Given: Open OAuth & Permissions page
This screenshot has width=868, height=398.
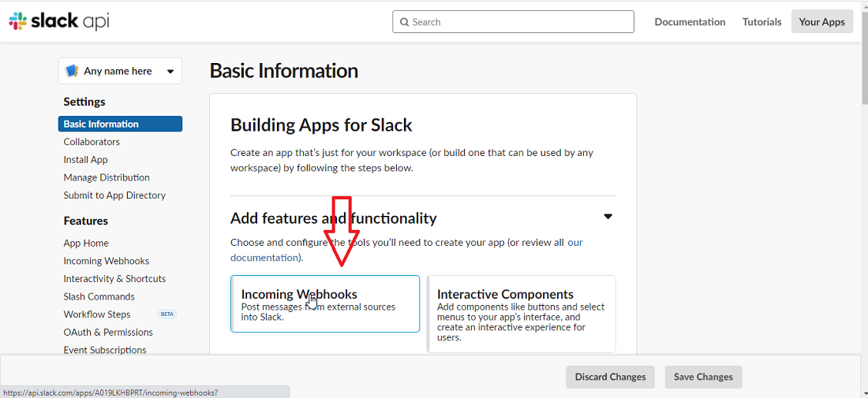Looking at the screenshot, I should 108,333.
